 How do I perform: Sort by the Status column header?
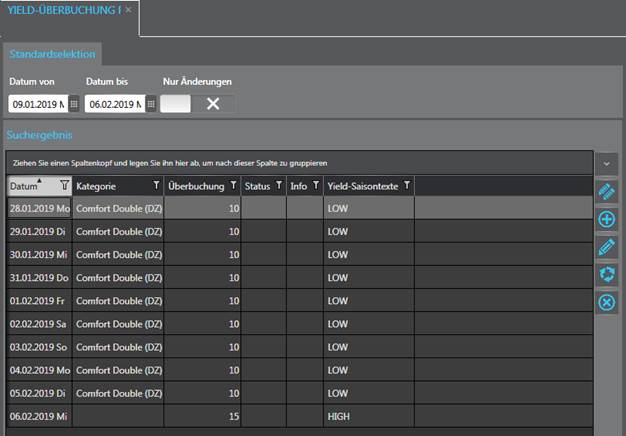point(257,186)
